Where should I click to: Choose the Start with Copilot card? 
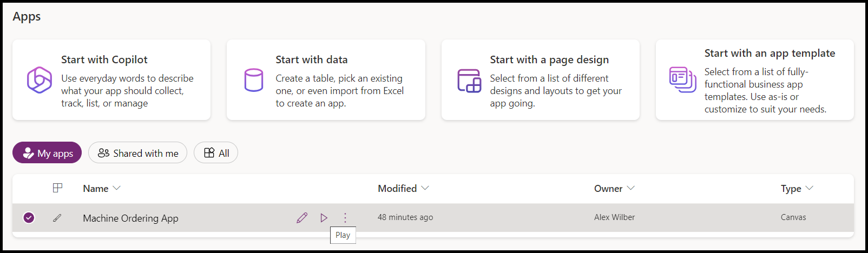pos(111,80)
